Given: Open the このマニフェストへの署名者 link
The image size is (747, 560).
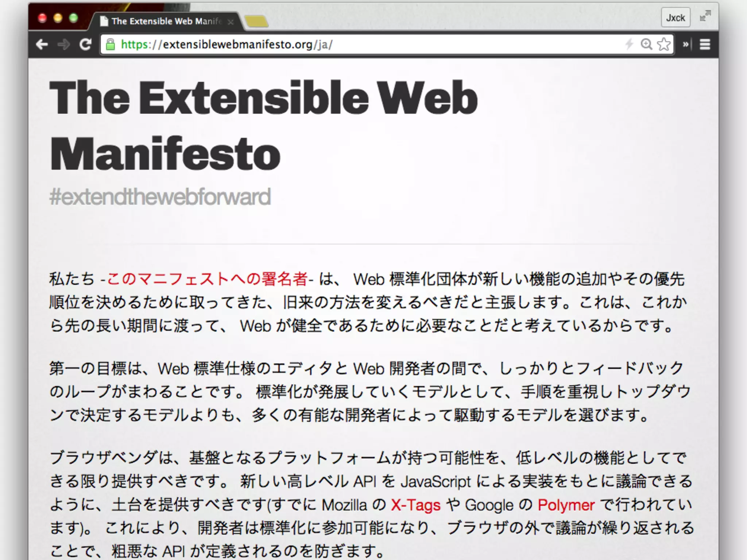Looking at the screenshot, I should click(207, 279).
